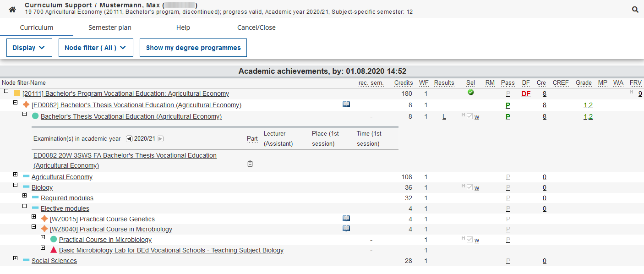Collapse the Elective modules node

25,206
